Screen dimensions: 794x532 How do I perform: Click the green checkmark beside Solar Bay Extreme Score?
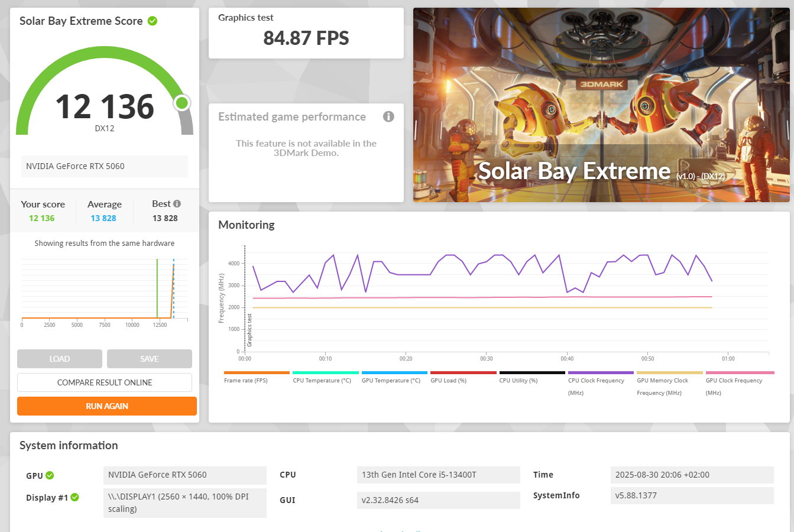click(x=153, y=21)
